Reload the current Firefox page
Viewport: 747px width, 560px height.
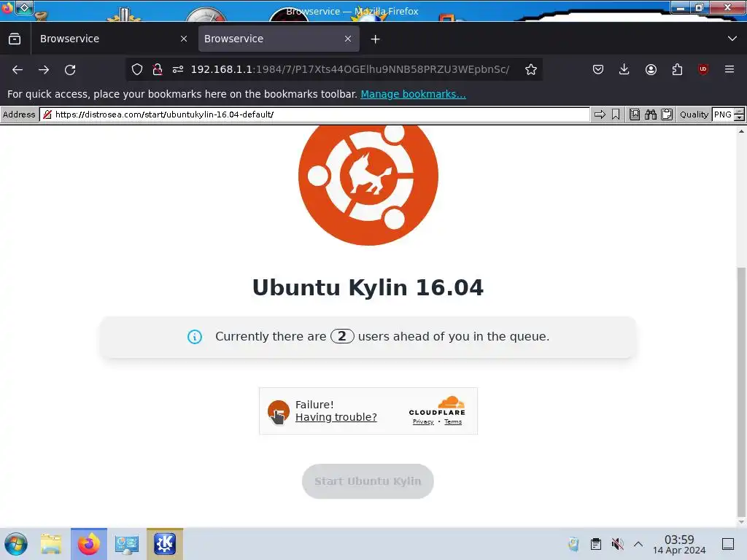click(x=70, y=69)
